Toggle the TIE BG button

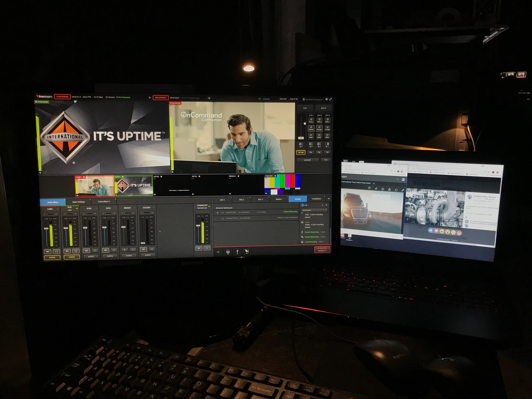pos(301,152)
